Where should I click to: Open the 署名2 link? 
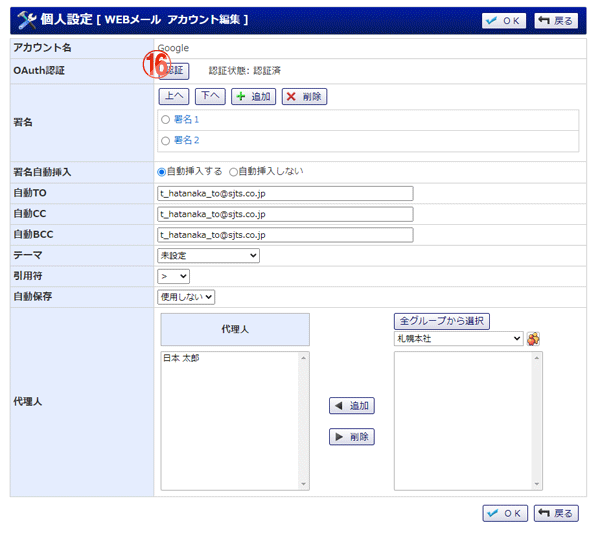[x=186, y=140]
